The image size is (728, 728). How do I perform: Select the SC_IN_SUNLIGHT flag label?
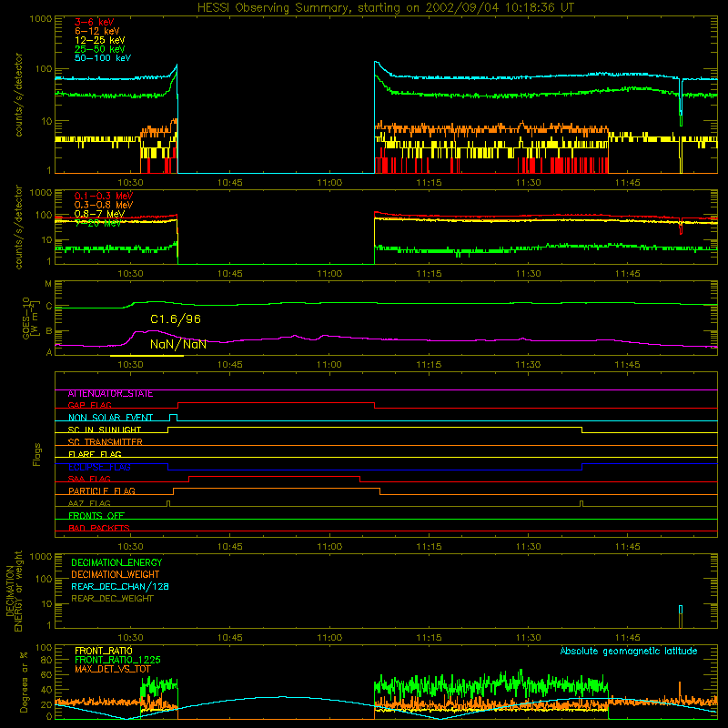(x=105, y=430)
